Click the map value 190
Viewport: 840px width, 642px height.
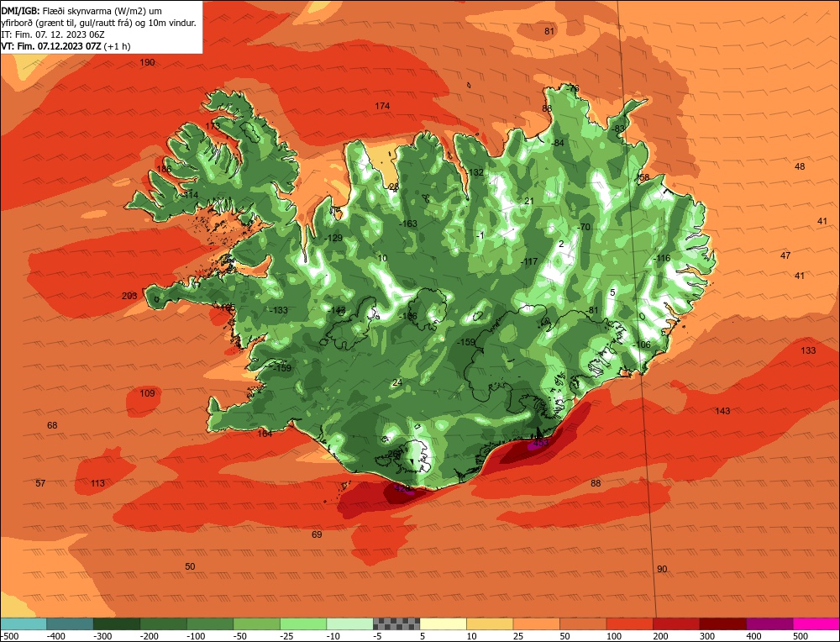[x=147, y=63]
